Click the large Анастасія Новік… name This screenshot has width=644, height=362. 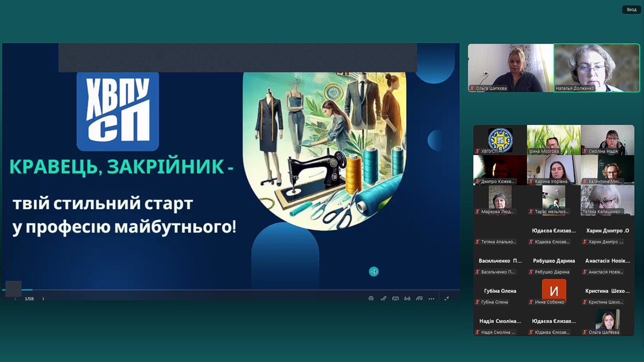(608, 261)
